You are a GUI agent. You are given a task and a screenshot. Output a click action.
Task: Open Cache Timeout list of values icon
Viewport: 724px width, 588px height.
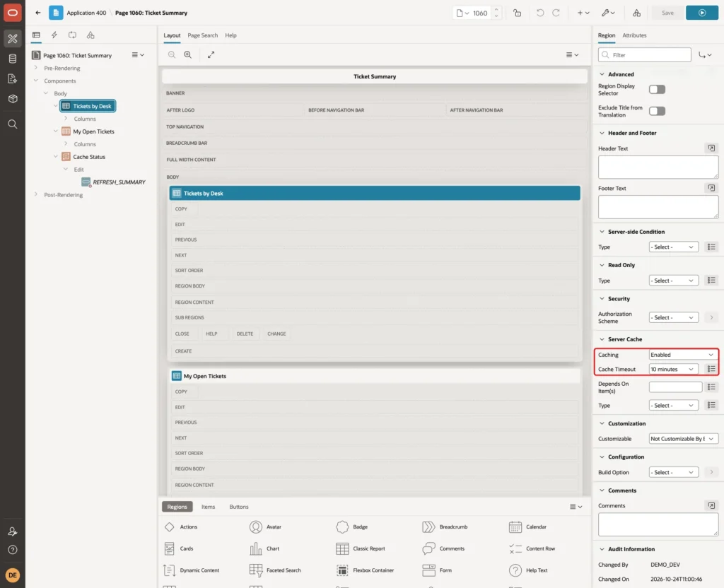tap(711, 369)
